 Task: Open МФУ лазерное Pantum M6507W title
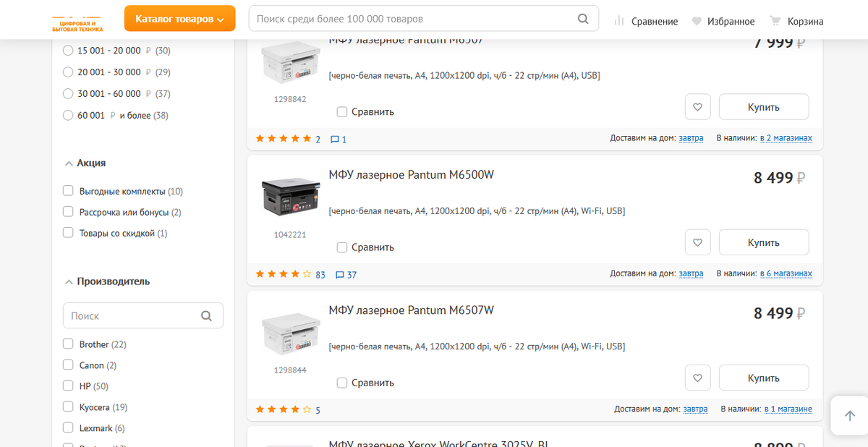pyautogui.click(x=412, y=310)
